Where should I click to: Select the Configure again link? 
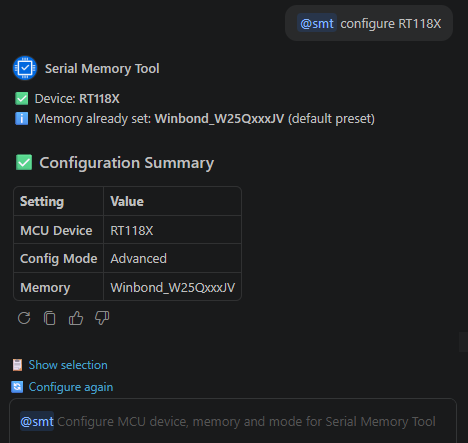coord(71,387)
